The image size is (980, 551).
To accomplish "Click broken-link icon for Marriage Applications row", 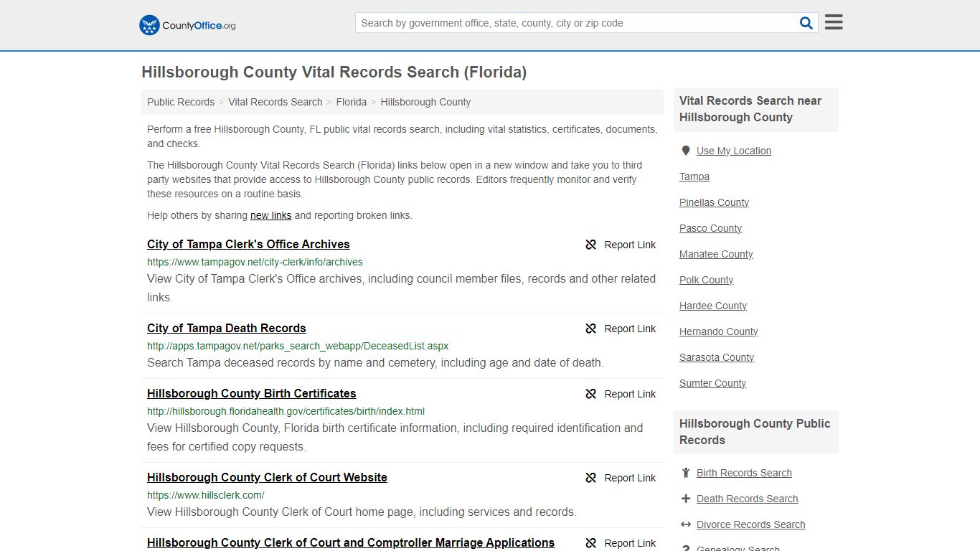I will [591, 543].
